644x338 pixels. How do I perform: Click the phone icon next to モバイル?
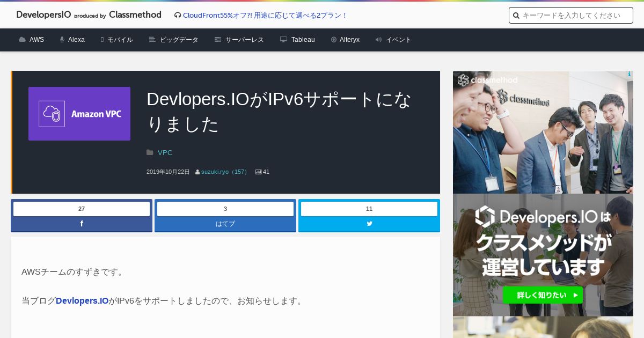click(x=102, y=40)
